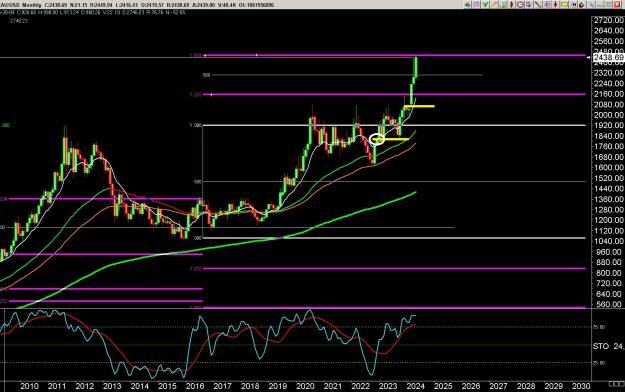The width and height of the screenshot is (625, 392).
Task: Click the red circular clock toolbar icon
Action: (520, 4)
